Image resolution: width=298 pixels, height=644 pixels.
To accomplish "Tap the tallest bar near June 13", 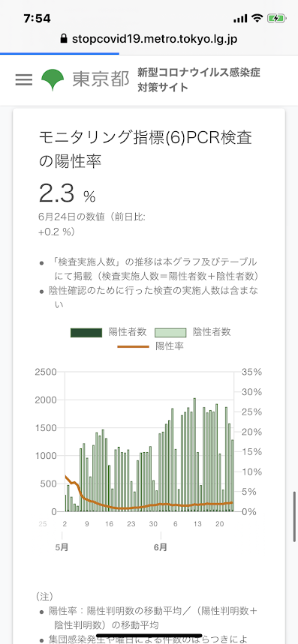I will [194, 454].
